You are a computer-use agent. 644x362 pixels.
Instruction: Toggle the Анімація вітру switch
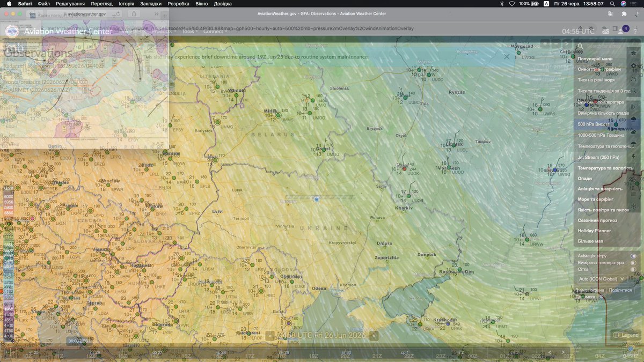[634, 256]
